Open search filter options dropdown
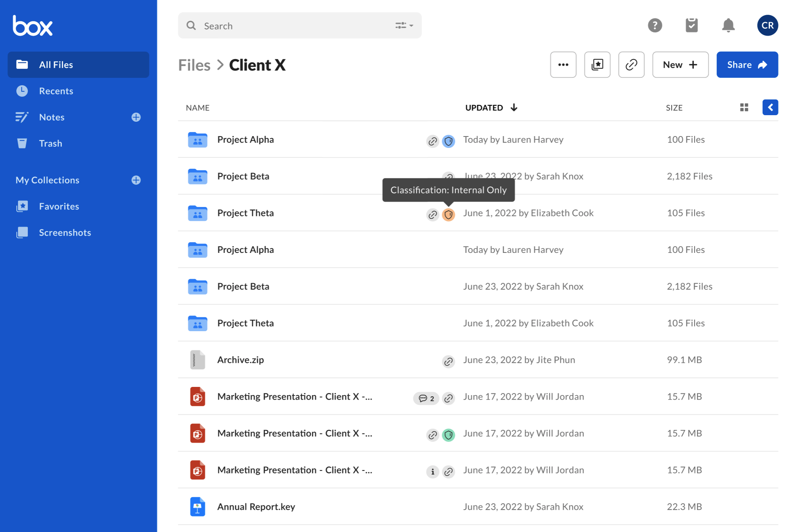Viewport: 799px width, 532px height. (x=404, y=25)
